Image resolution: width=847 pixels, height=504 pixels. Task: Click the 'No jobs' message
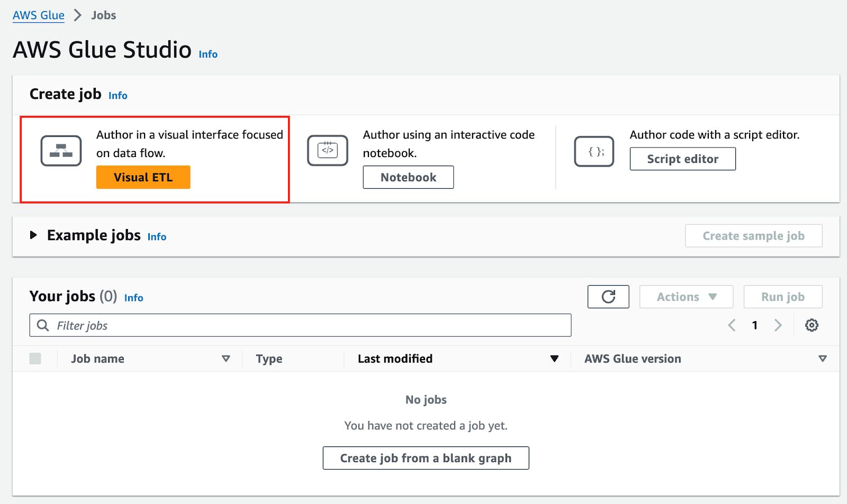tap(426, 400)
